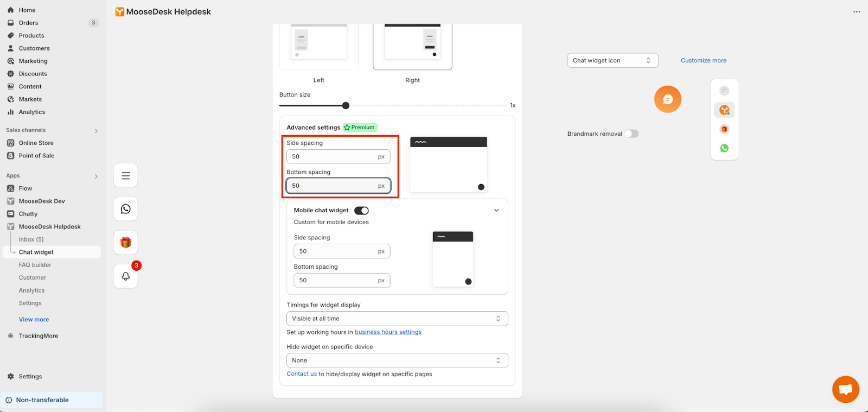Click the green Premium badge
Viewport: 868px width, 412px height.
tap(360, 128)
